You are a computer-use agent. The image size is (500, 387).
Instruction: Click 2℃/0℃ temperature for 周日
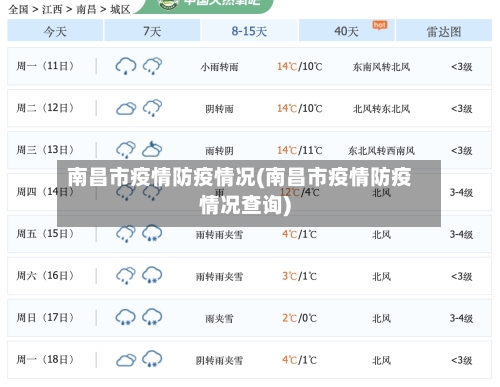[300, 318]
